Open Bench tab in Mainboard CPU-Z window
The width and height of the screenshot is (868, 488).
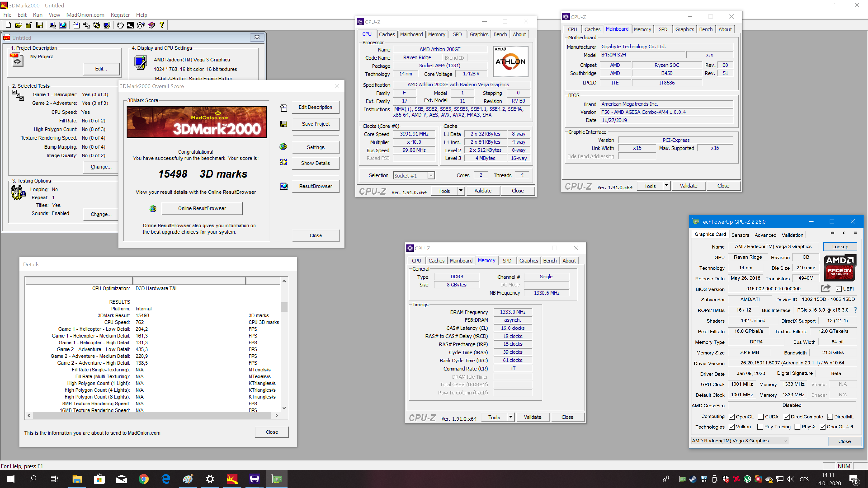pyautogui.click(x=705, y=29)
